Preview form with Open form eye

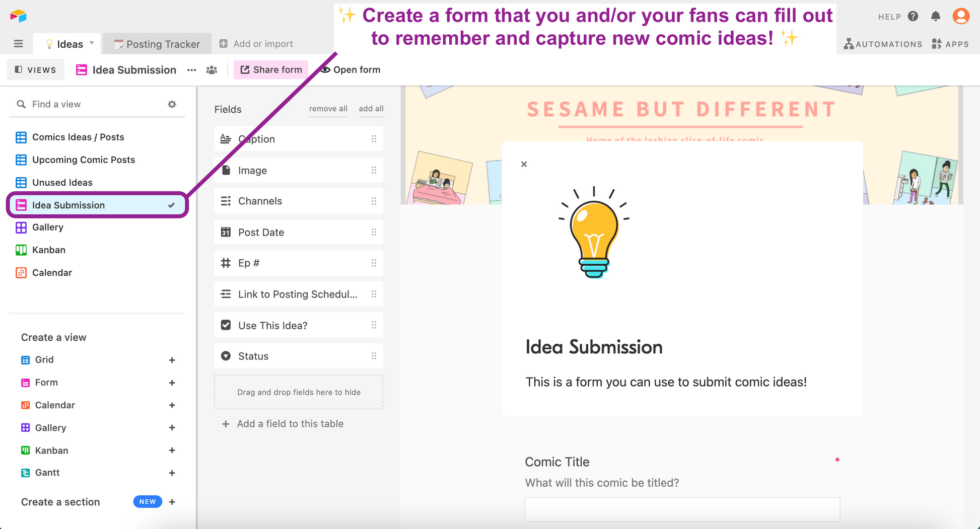pos(351,70)
